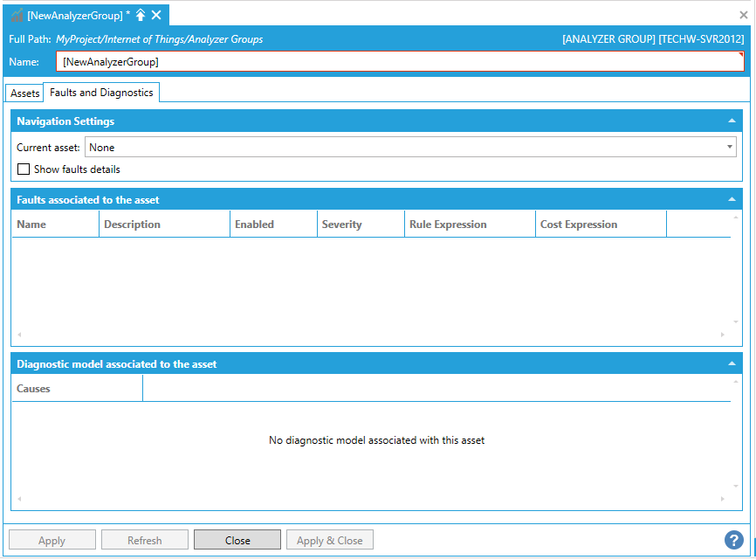Switch to the Assets tab
The image size is (756, 560).
click(25, 93)
